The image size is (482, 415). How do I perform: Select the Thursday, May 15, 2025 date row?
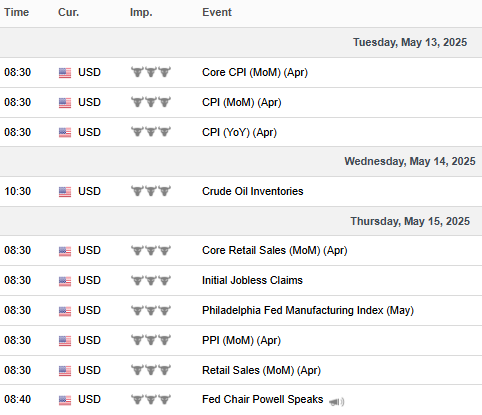[x=241, y=221]
